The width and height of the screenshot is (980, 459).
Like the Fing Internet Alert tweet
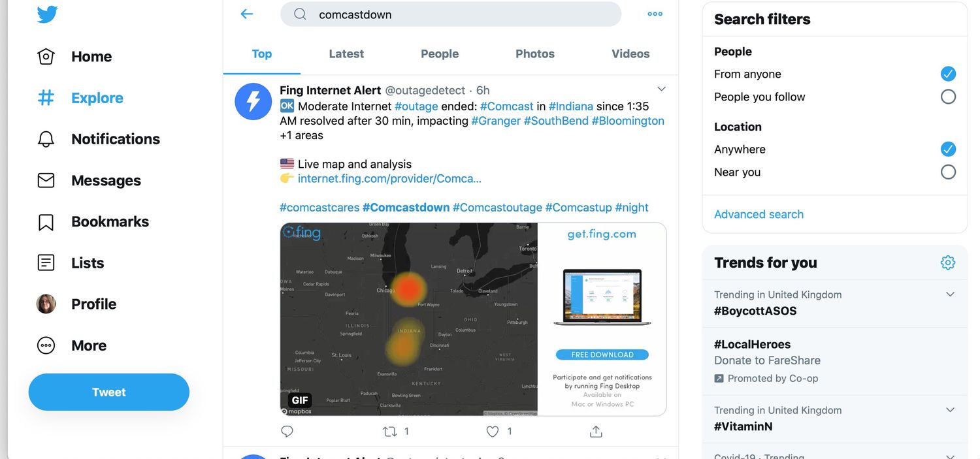point(493,432)
